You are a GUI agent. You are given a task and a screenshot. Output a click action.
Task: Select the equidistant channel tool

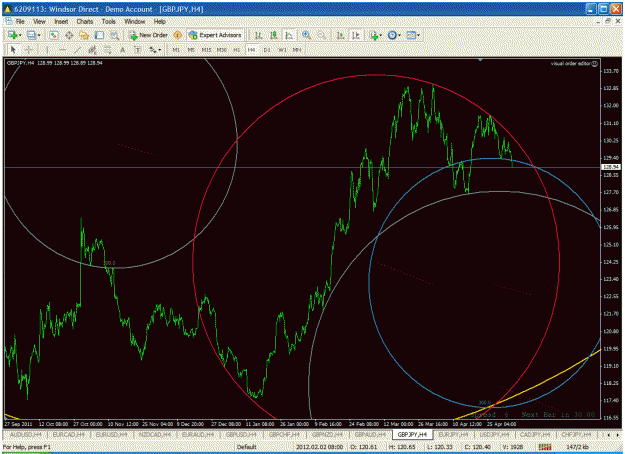pos(92,50)
